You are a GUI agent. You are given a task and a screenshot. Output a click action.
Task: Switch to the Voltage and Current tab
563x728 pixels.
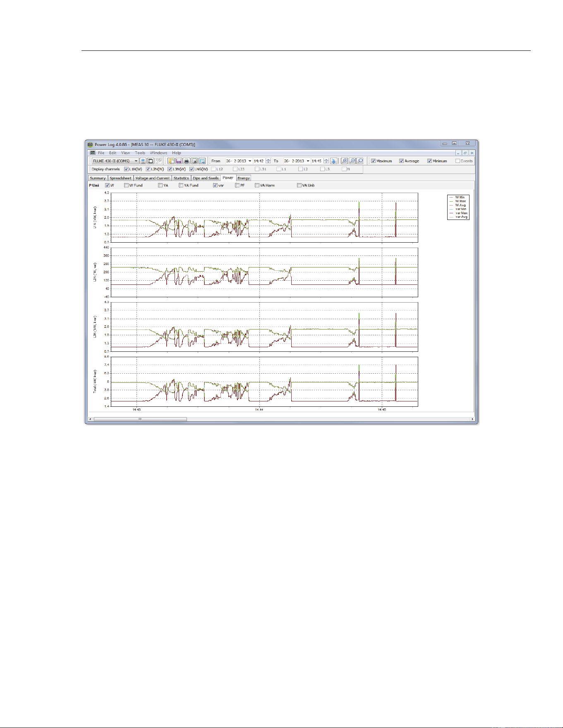152,178
